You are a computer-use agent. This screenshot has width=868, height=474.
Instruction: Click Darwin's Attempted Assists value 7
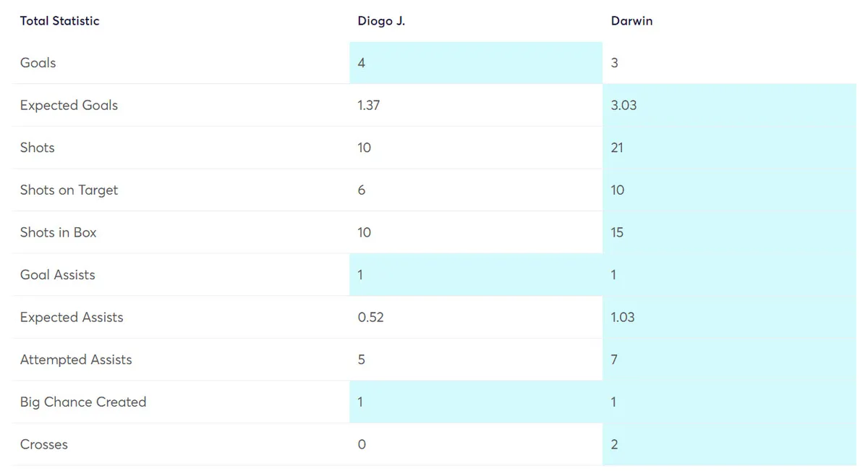(x=614, y=360)
